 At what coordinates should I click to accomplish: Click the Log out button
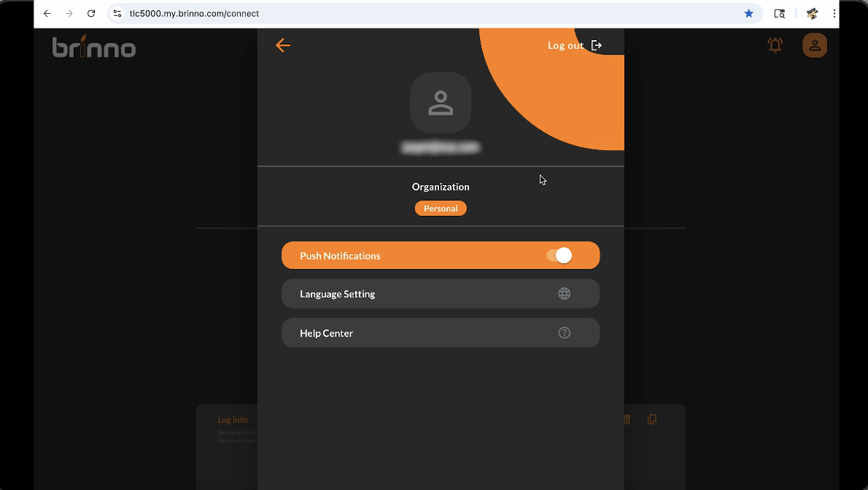pos(575,45)
